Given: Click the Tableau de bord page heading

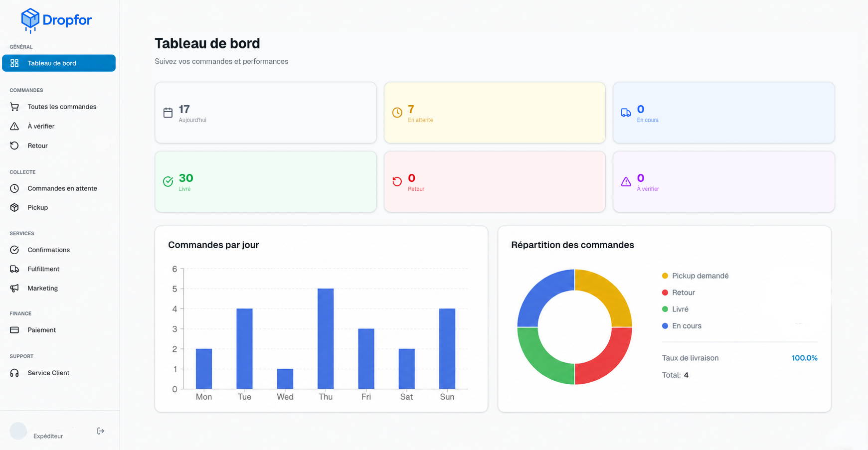Looking at the screenshot, I should click(x=207, y=43).
